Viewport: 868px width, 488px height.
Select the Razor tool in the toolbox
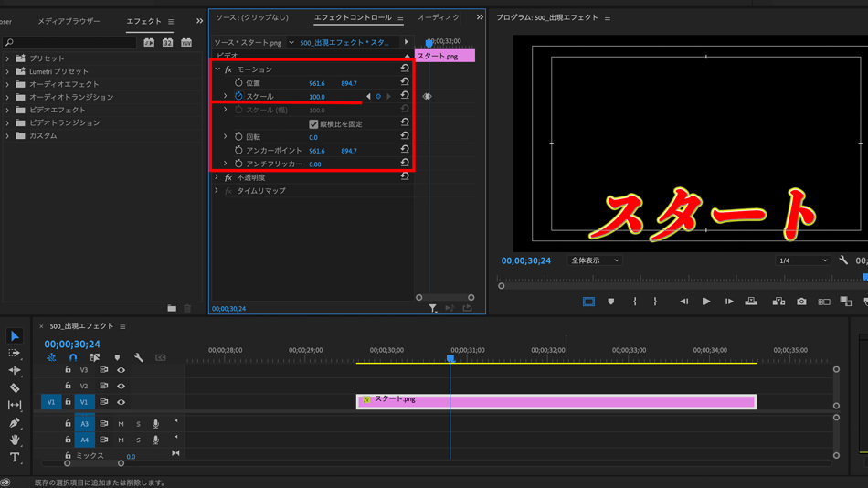click(15, 387)
